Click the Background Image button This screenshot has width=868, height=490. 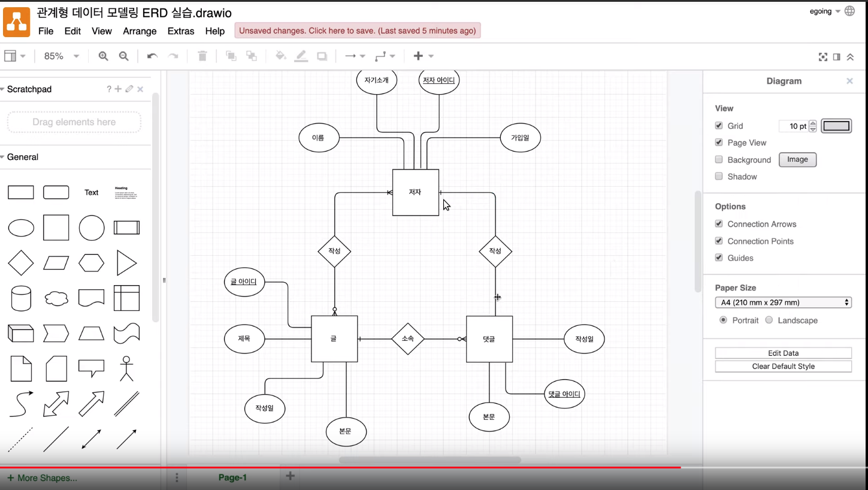click(797, 159)
